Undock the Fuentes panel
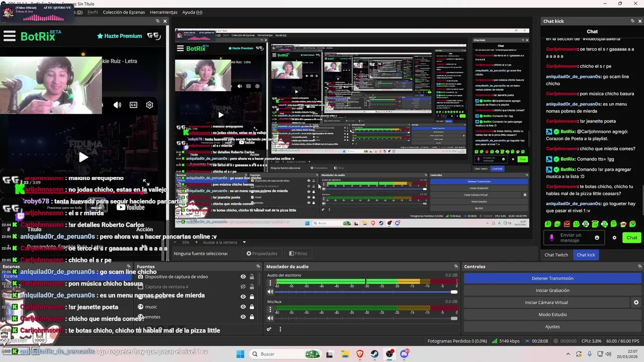644x362 pixels. [x=258, y=266]
